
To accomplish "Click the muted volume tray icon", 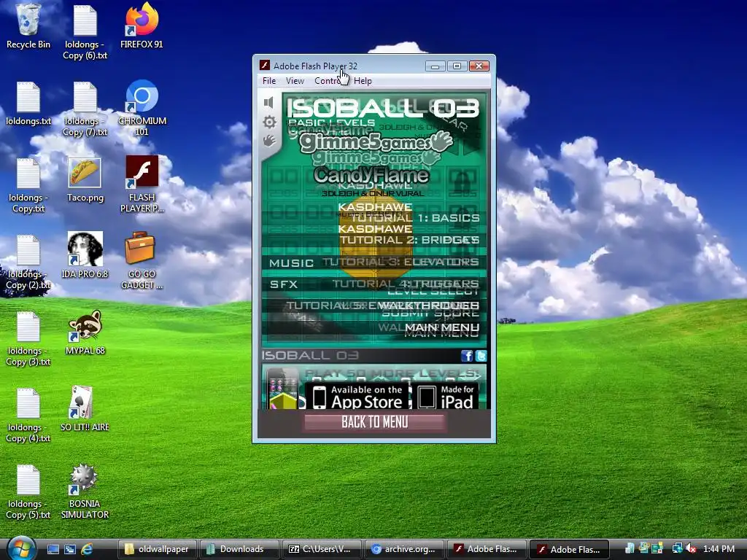I will click(x=690, y=548).
